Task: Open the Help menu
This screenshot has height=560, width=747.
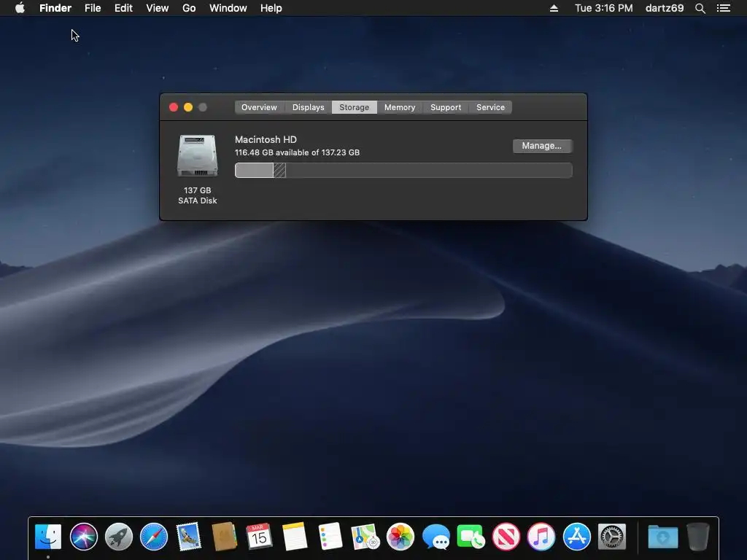Action: click(x=271, y=8)
